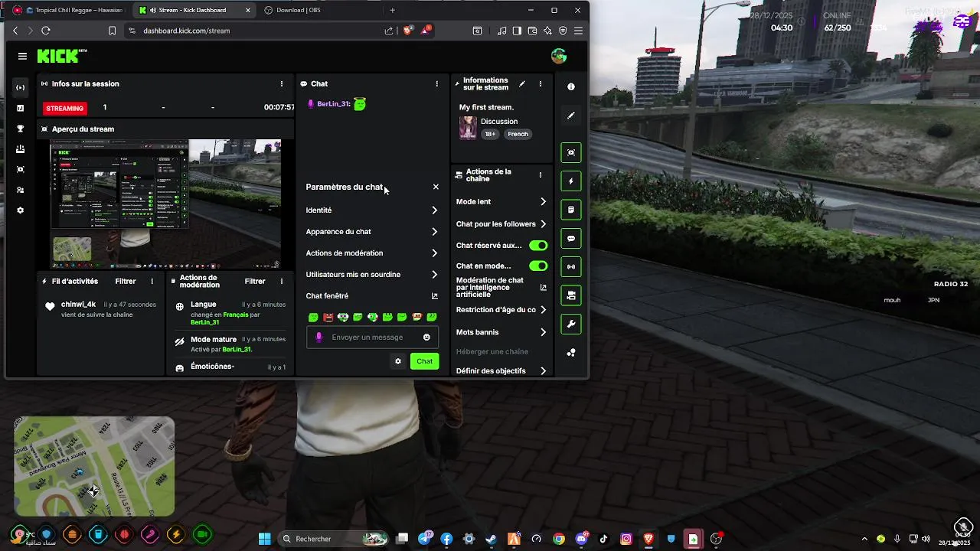The height and width of the screenshot is (551, 980).
Task: Open Modération de chat par intelligence artificielle
Action: click(x=501, y=288)
